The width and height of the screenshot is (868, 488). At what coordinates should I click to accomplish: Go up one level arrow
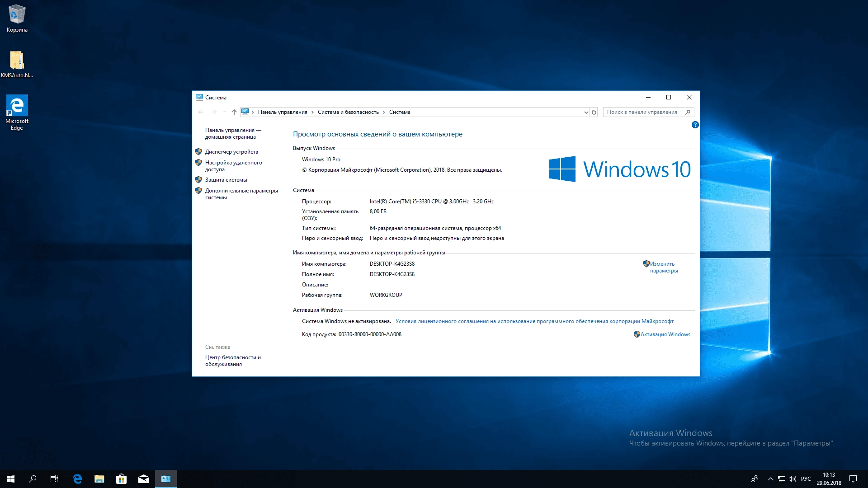pyautogui.click(x=234, y=112)
